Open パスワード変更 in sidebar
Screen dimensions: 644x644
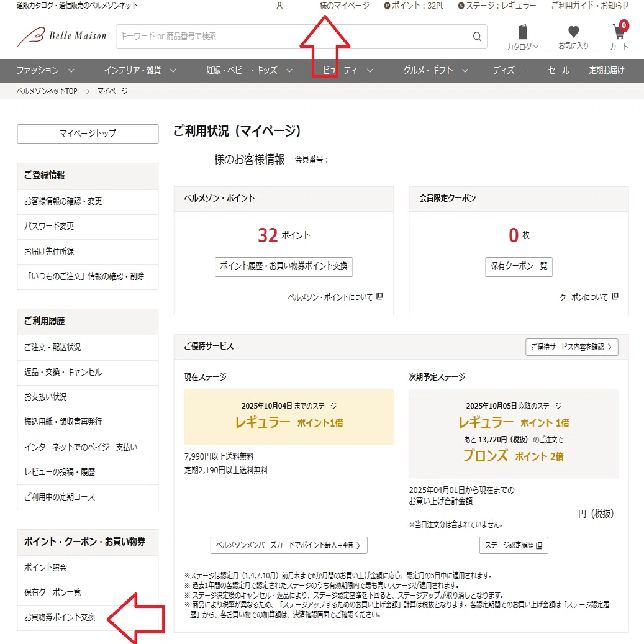88,226
